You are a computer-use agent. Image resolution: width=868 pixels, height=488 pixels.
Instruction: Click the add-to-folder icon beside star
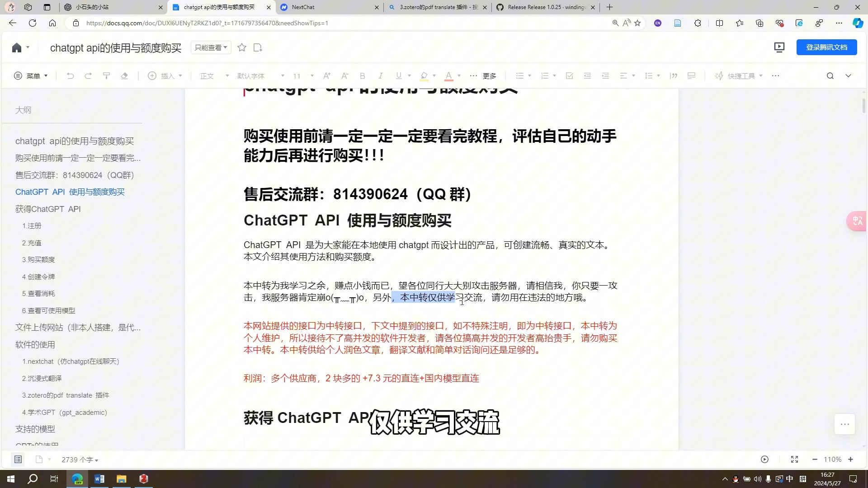pyautogui.click(x=258, y=47)
